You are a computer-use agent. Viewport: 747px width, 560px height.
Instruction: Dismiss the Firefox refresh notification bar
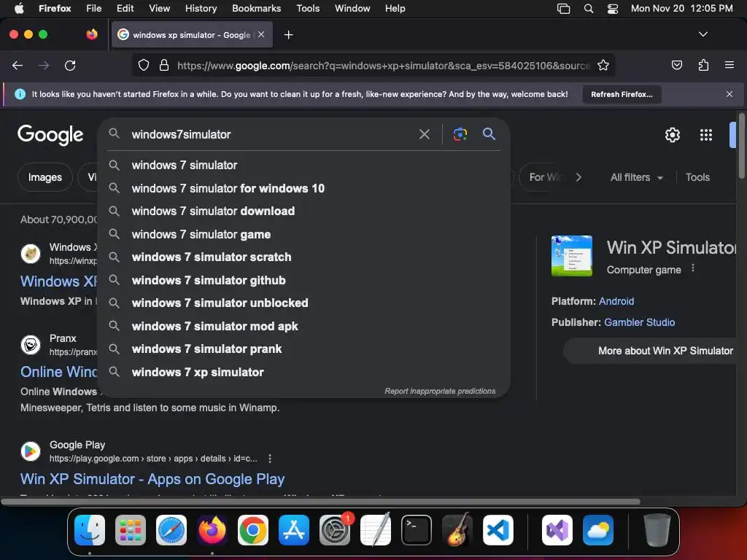(x=729, y=94)
